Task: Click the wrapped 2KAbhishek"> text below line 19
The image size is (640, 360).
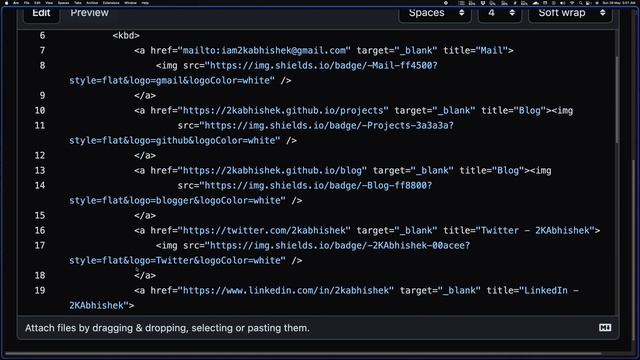Action: point(101,305)
